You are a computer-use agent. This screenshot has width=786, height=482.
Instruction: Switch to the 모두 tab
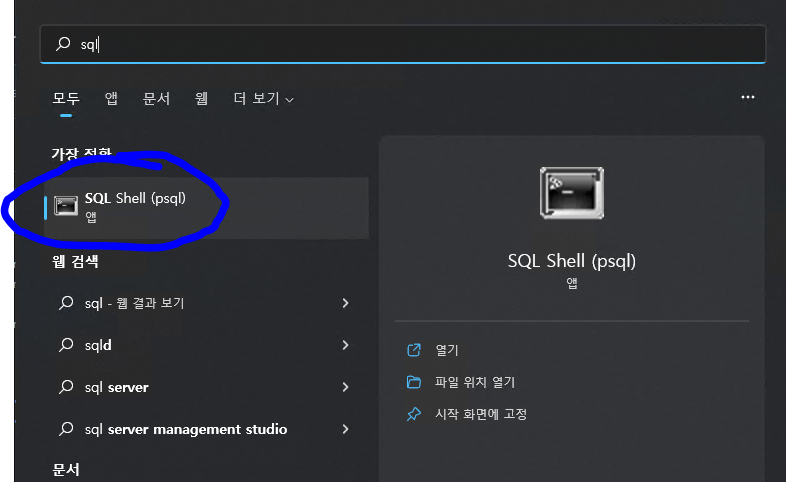coord(66,98)
